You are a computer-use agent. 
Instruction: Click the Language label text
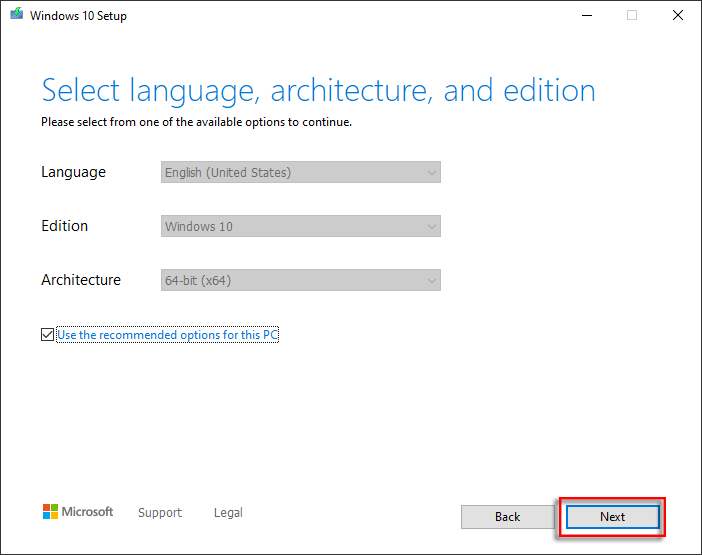[x=73, y=172]
